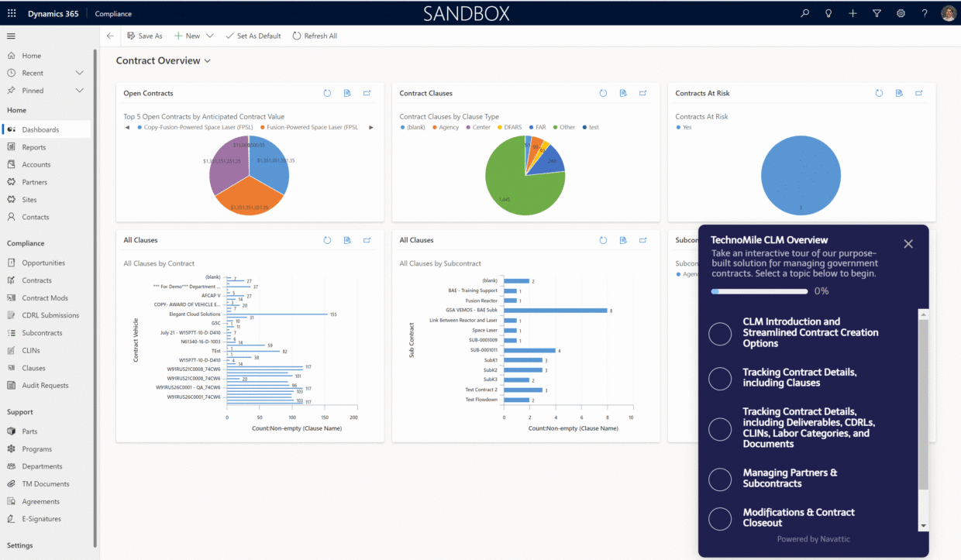Open the user profile avatar
Viewport: 961px width, 560px height.
tap(949, 13)
